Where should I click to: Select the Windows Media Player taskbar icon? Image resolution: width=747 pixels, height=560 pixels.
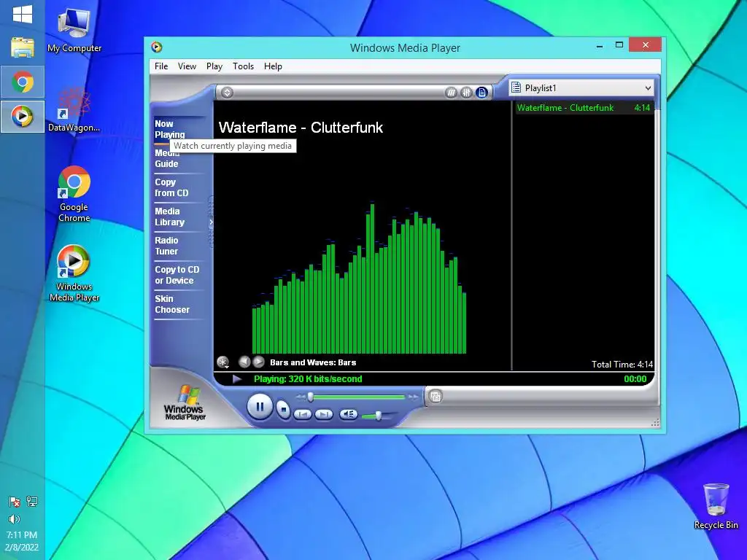pyautogui.click(x=23, y=116)
